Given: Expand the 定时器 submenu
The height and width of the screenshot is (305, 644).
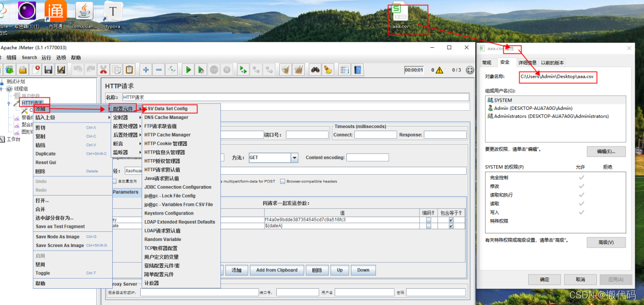Looking at the screenshot, I should (125, 117).
